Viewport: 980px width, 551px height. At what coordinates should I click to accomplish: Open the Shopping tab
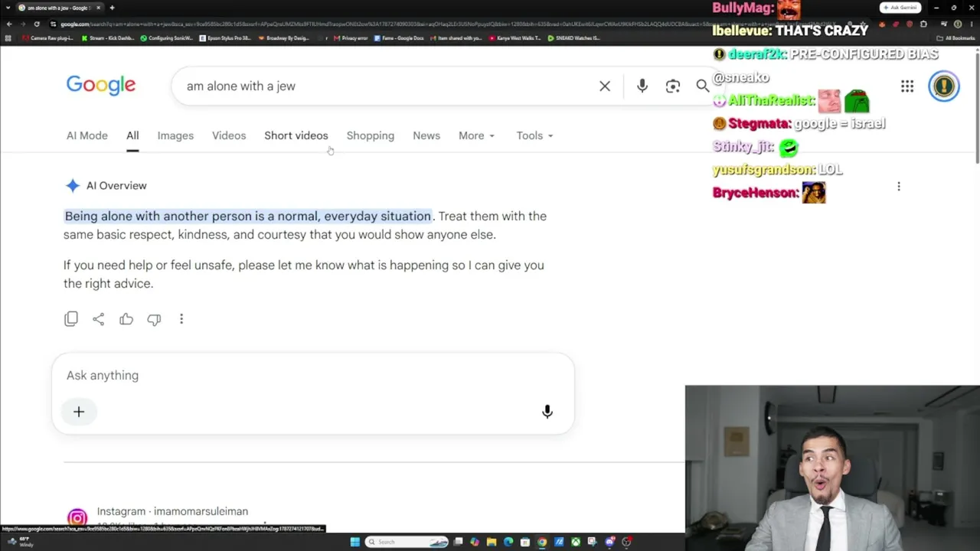pos(371,135)
